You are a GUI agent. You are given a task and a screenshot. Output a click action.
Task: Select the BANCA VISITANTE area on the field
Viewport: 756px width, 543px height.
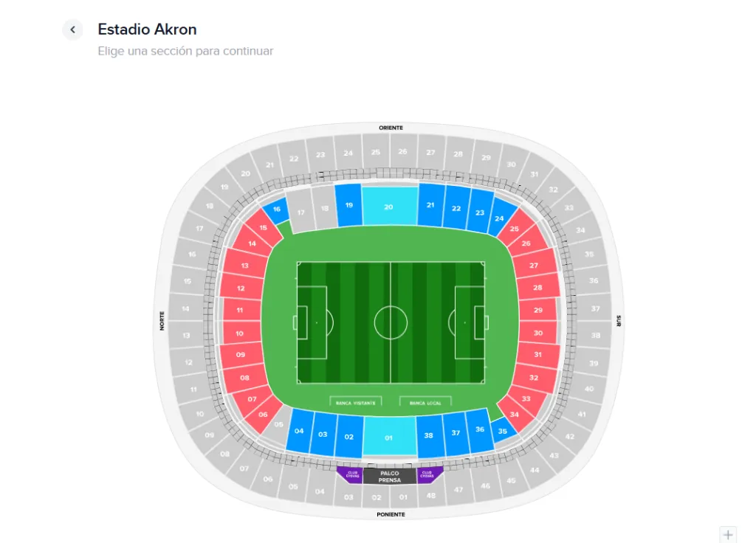354,402
